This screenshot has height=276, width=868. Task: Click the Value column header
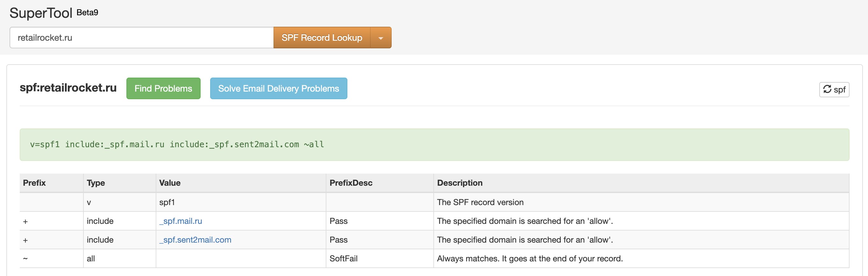[170, 183]
